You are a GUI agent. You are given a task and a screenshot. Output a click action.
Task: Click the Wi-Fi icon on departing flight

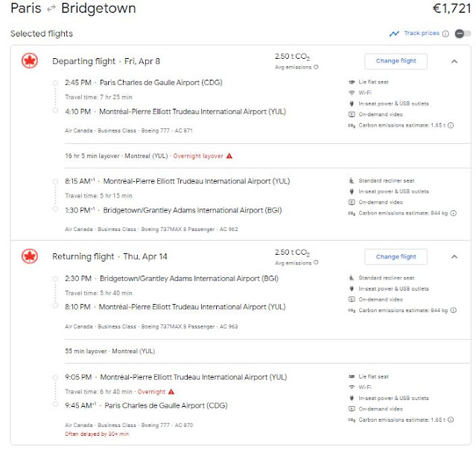point(352,92)
